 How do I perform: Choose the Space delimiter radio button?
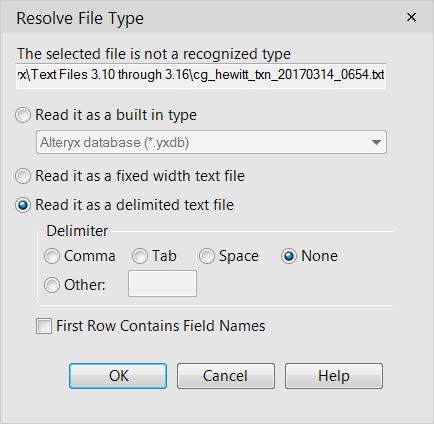pyautogui.click(x=207, y=256)
